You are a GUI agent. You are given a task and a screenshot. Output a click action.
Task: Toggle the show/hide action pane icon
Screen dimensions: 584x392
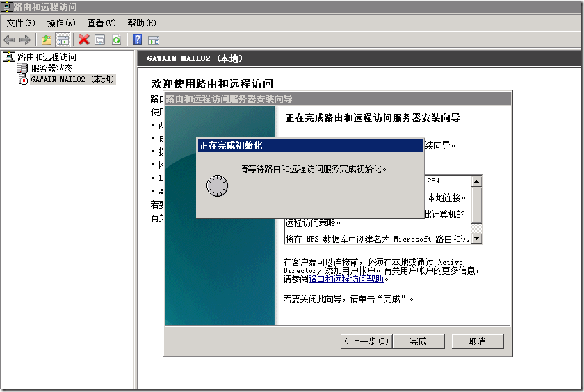pos(154,40)
